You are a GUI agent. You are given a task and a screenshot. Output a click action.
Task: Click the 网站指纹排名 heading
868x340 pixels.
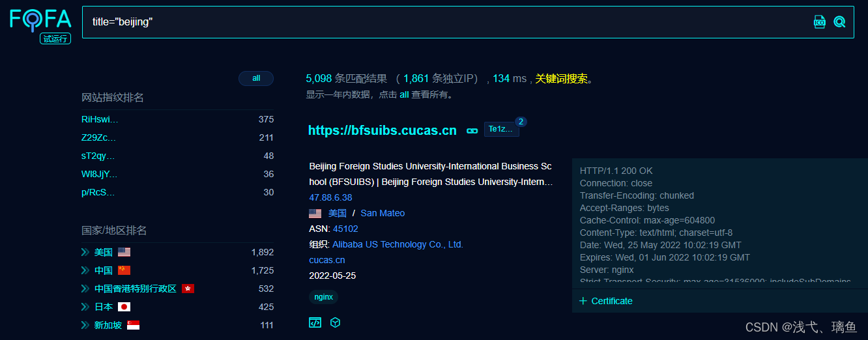tap(113, 98)
